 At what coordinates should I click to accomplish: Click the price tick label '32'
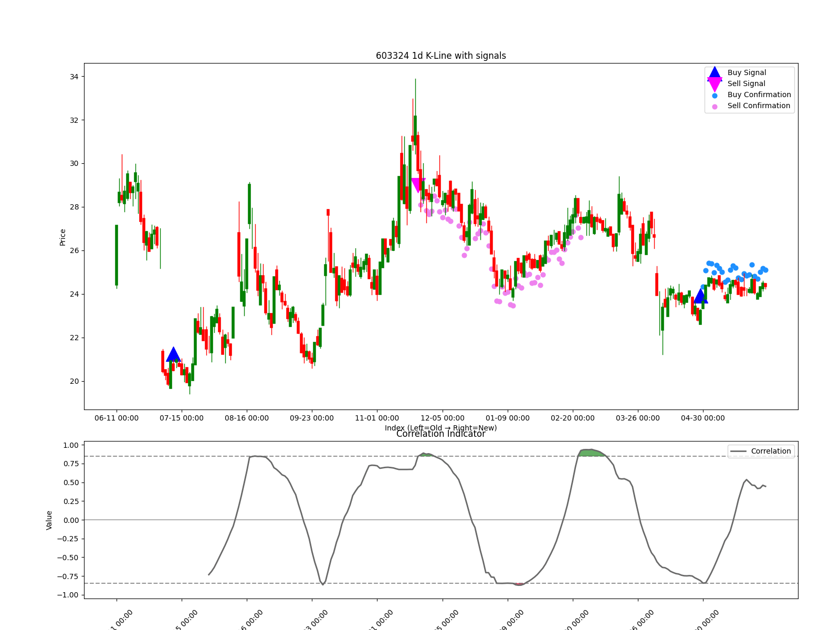point(74,120)
